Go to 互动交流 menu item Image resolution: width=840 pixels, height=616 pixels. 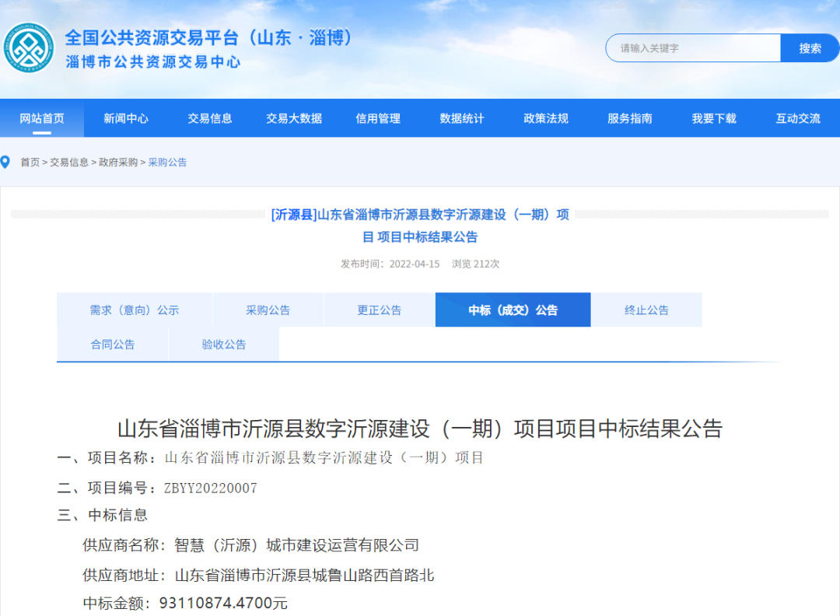(798, 118)
